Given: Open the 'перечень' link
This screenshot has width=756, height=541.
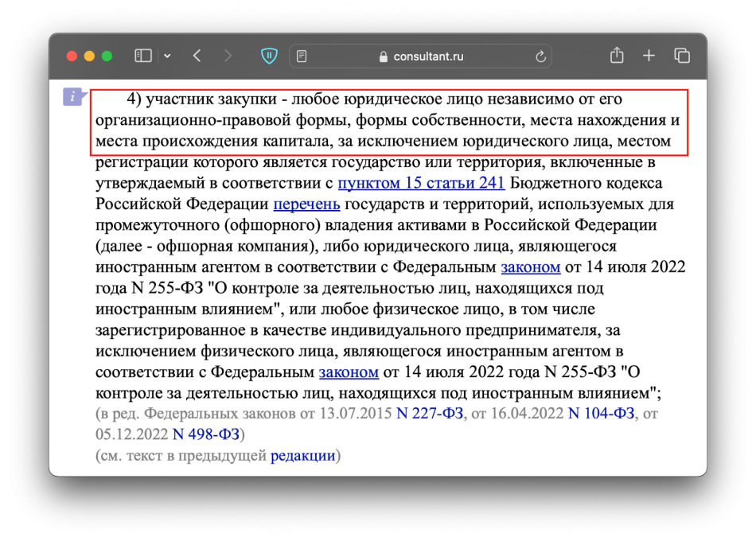Looking at the screenshot, I should point(306,204).
